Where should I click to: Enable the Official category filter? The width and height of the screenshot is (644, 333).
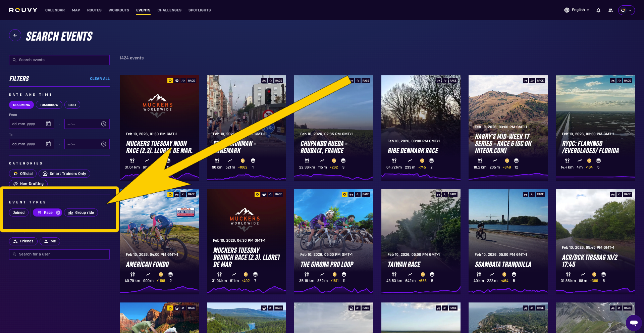(x=23, y=174)
